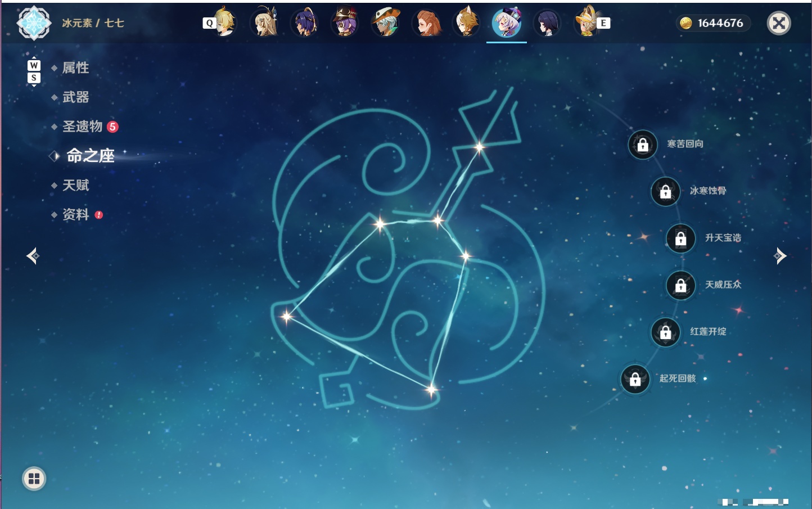The image size is (812, 509).
Task: Open the 圣遗物 artifacts page
Action: [82, 127]
